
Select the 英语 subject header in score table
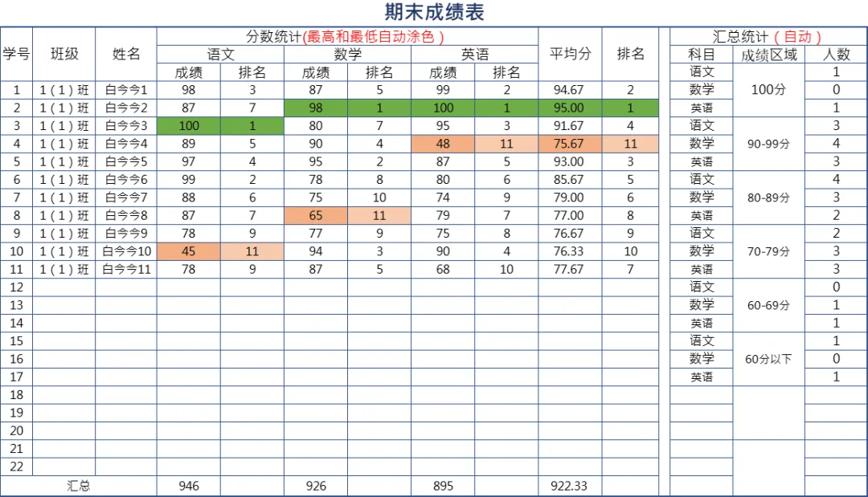[x=475, y=54]
